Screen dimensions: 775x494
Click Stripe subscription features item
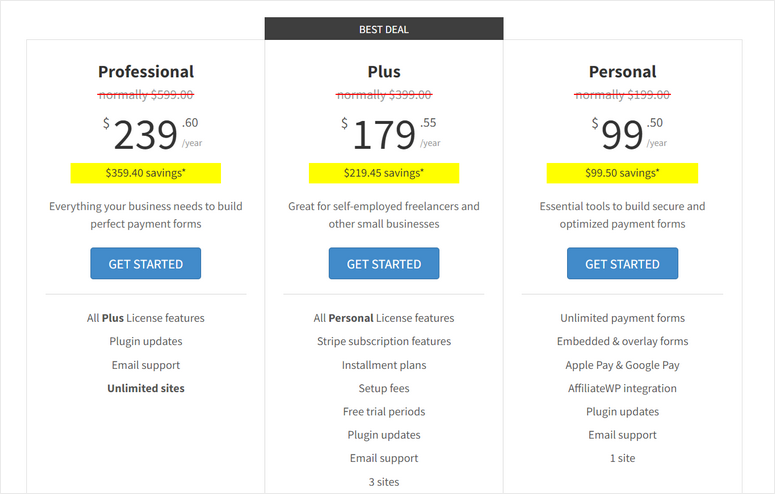point(384,341)
